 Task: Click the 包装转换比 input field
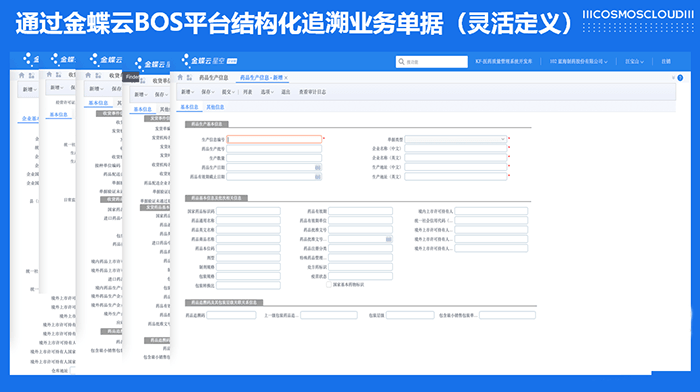[248, 285]
